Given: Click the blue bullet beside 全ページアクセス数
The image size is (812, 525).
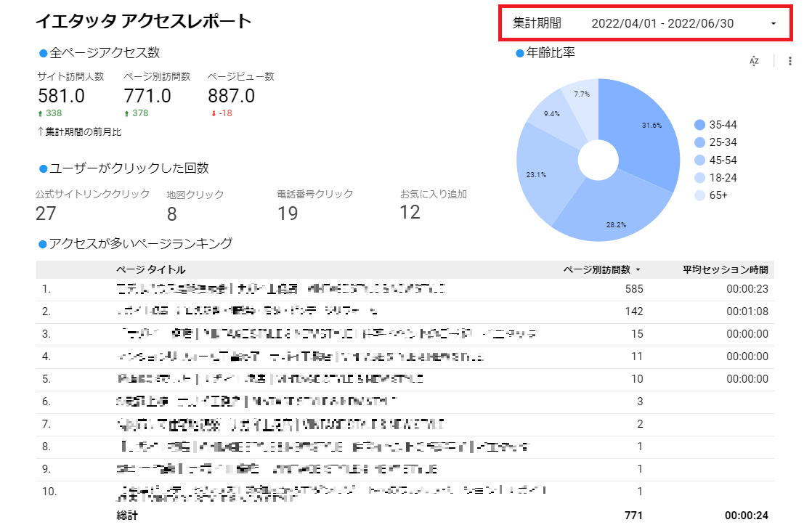Looking at the screenshot, I should (43, 54).
